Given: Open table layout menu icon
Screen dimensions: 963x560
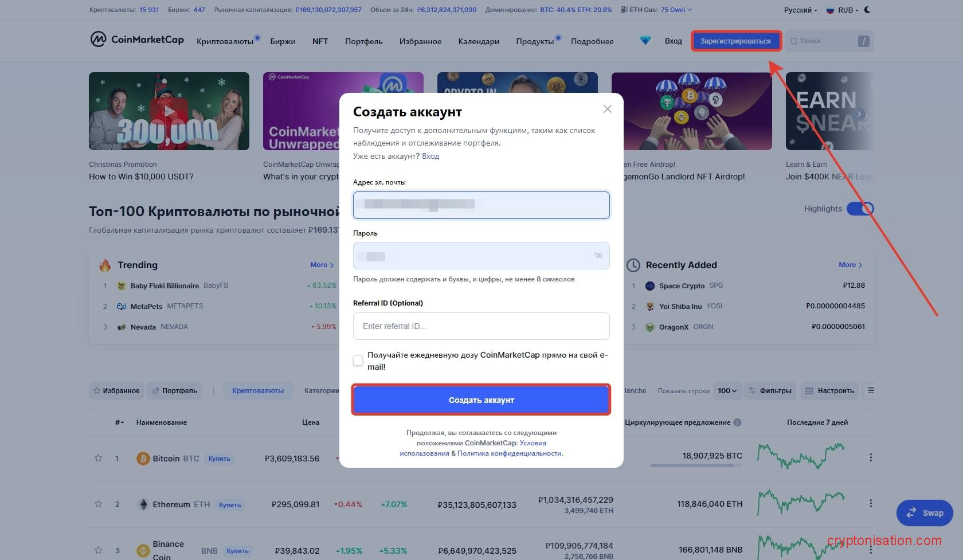Looking at the screenshot, I should [x=871, y=391].
